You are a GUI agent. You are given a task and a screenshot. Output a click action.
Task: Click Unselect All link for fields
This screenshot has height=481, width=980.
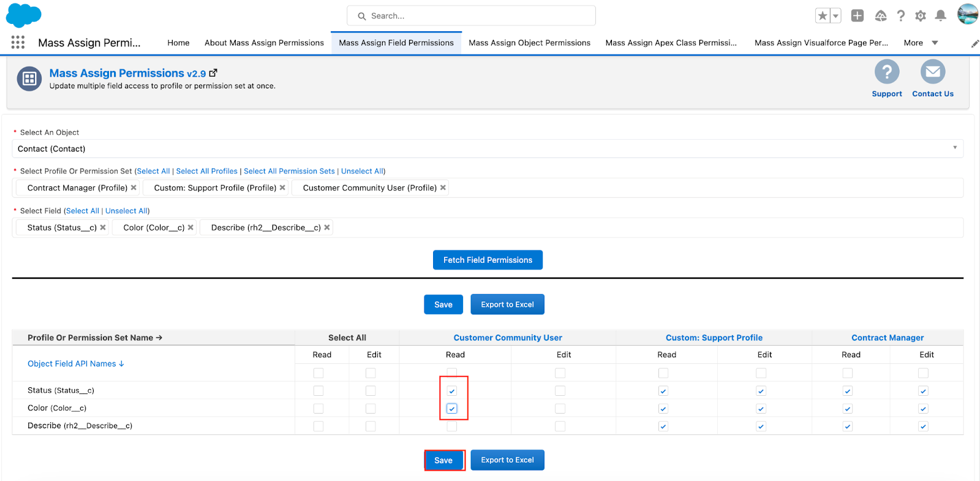click(126, 211)
